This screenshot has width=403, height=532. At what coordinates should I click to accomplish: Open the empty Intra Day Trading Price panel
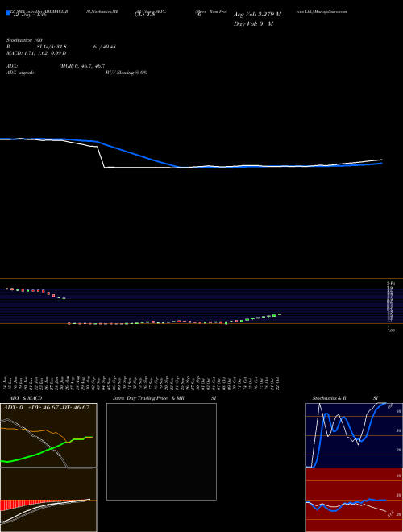[x=161, y=451]
